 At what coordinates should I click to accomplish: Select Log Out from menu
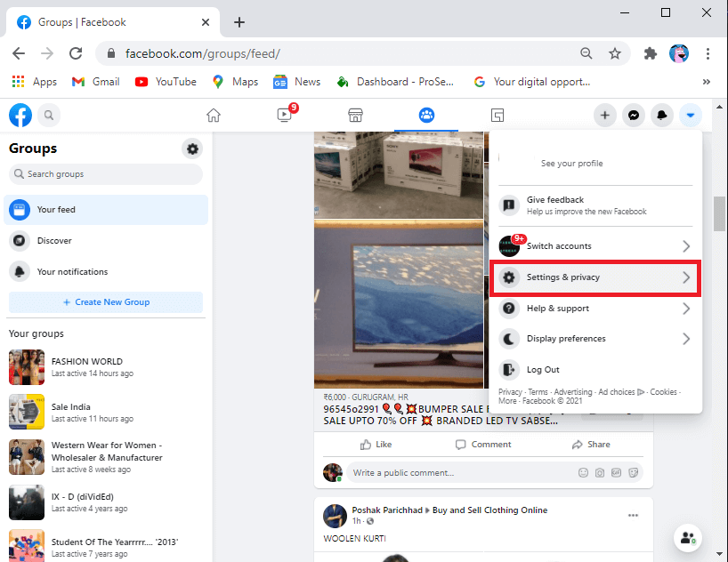coord(543,370)
